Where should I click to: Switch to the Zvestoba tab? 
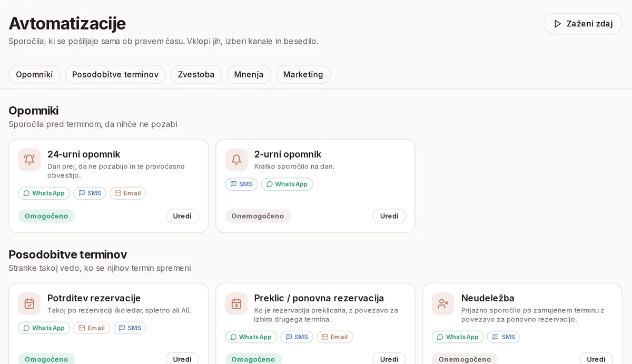196,74
